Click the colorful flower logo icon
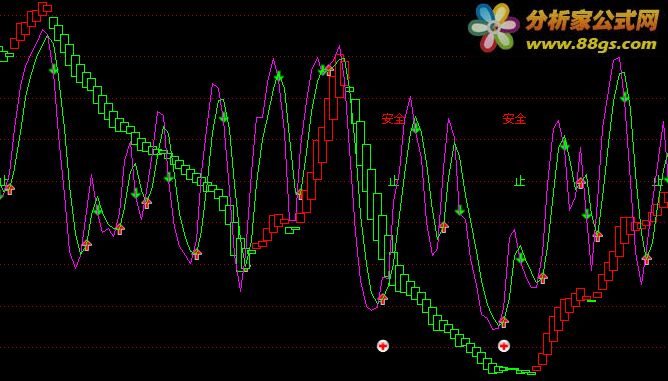This screenshot has height=381, width=668. point(494,27)
